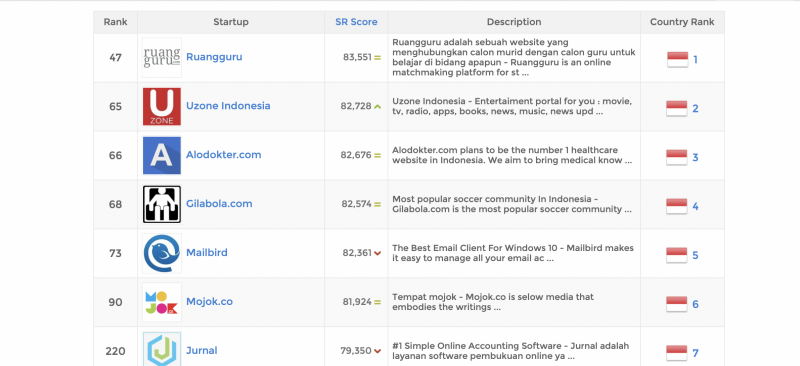Click the 82,676 score value
The width and height of the screenshot is (800, 366).
[356, 155]
